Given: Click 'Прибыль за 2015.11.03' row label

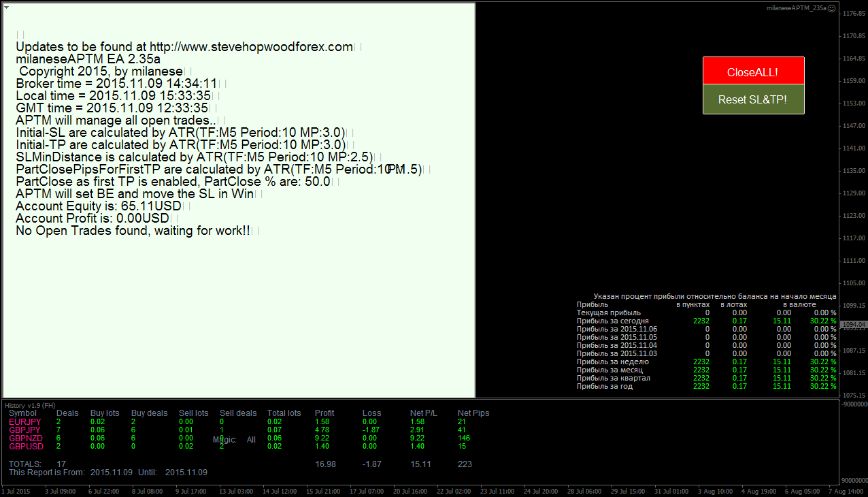Looking at the screenshot, I should point(616,353).
